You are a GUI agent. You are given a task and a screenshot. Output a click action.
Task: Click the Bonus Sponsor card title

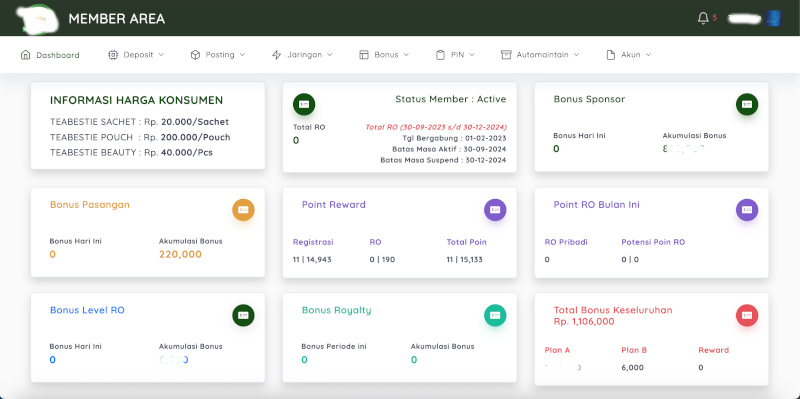pyautogui.click(x=589, y=99)
